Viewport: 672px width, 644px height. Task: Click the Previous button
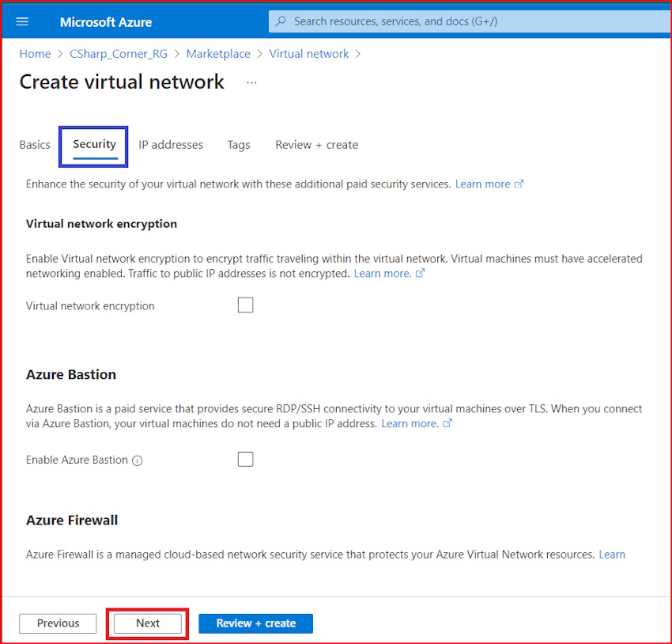57,623
